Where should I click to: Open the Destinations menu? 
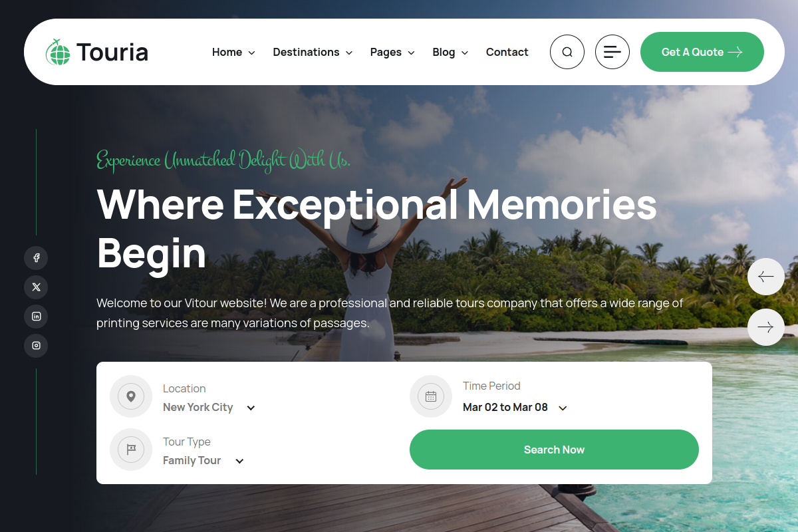(x=313, y=52)
